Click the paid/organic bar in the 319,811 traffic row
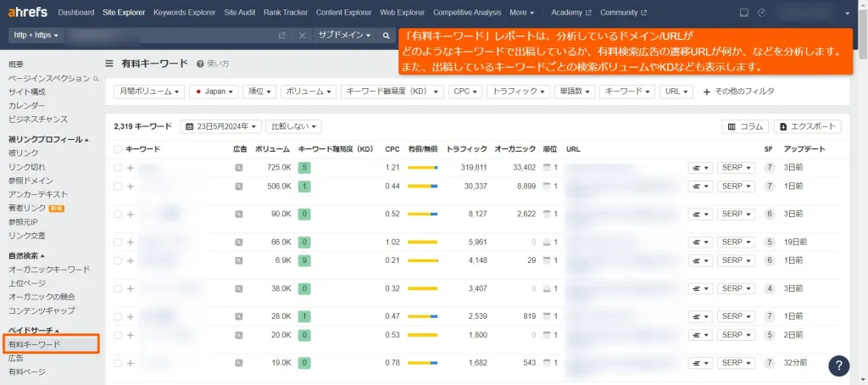Image resolution: width=868 pixels, height=385 pixels. click(423, 167)
